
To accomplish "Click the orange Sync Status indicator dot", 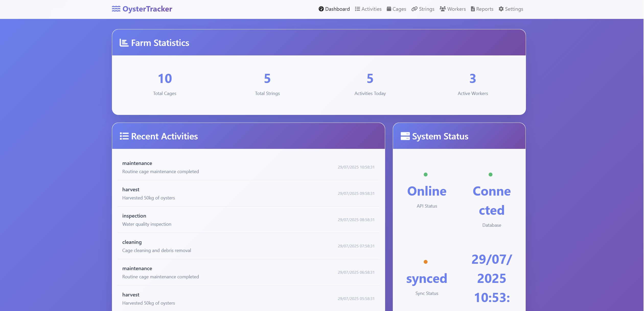I will 425,262.
